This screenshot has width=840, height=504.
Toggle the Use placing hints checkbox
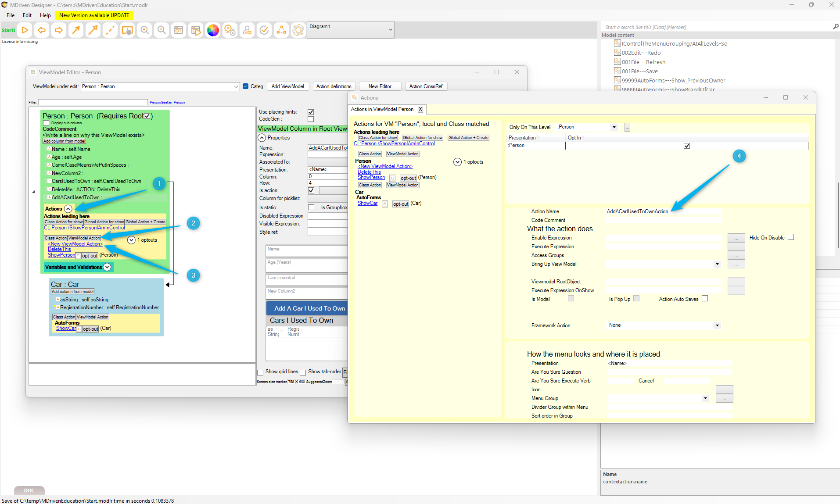[311, 112]
